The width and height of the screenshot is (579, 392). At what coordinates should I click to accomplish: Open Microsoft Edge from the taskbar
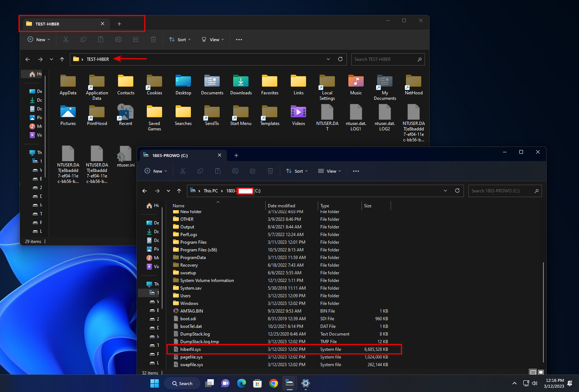click(242, 383)
